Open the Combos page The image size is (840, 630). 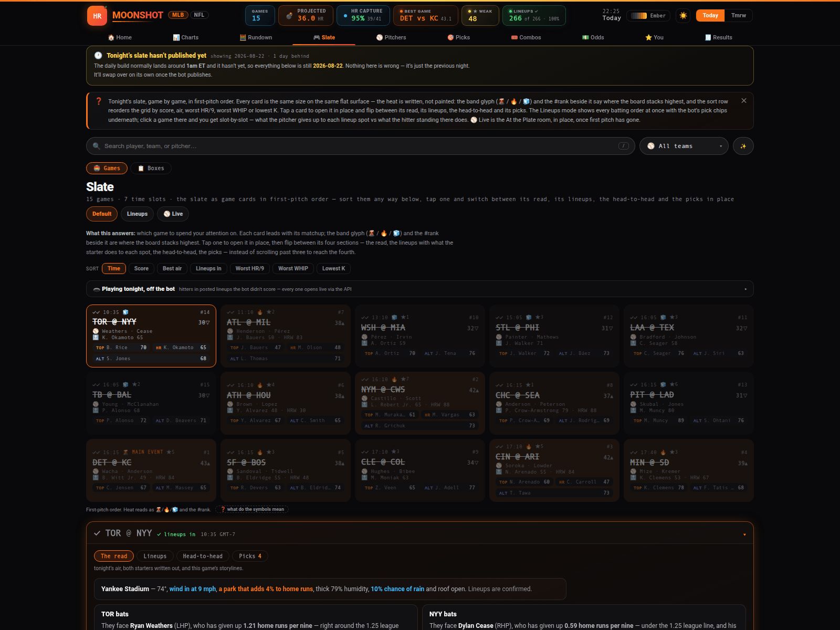coord(526,37)
